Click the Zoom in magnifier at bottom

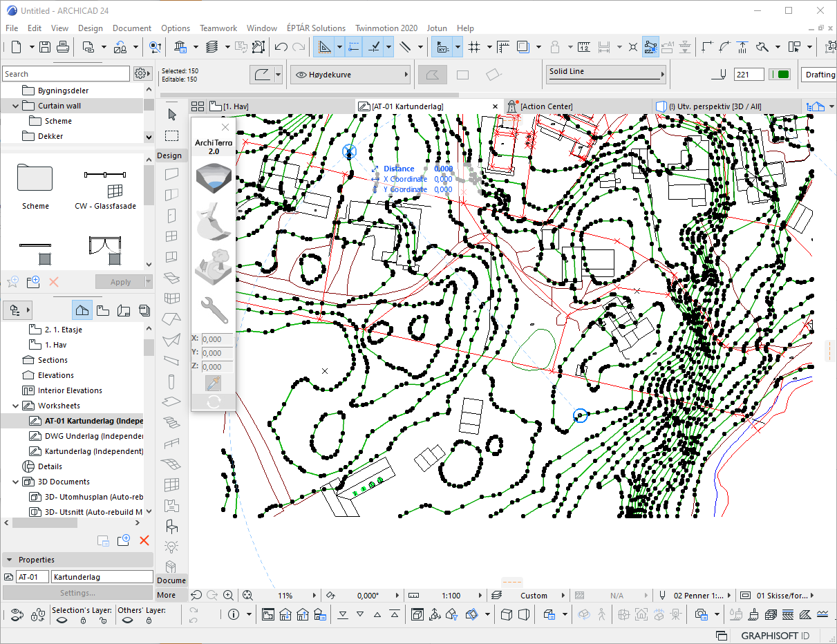228,595
